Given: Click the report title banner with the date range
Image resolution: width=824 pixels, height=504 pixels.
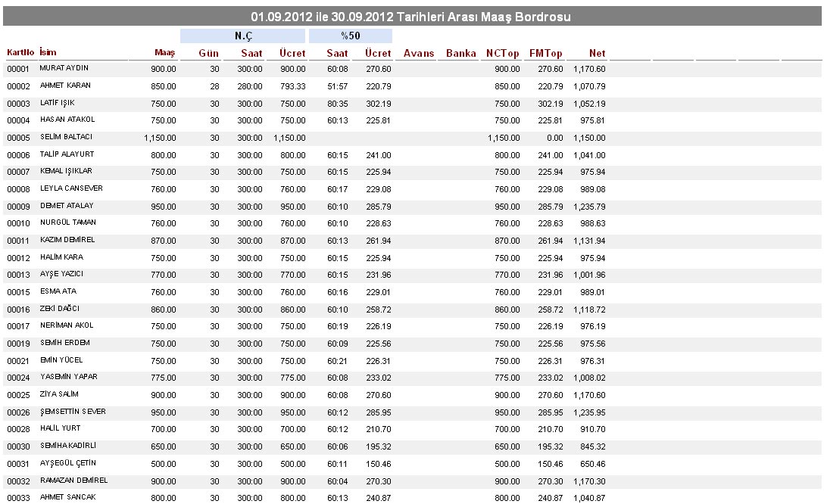Looking at the screenshot, I should 411,16.
